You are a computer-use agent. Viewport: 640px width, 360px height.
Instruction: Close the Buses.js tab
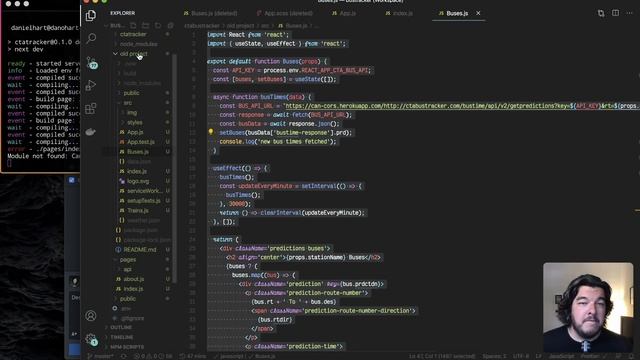coord(478,13)
